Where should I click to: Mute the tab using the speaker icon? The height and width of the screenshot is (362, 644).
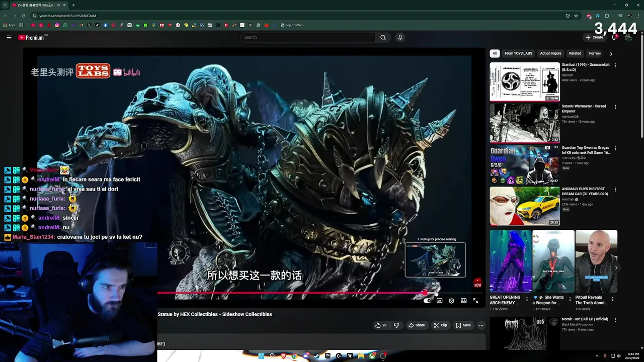(x=58, y=5)
